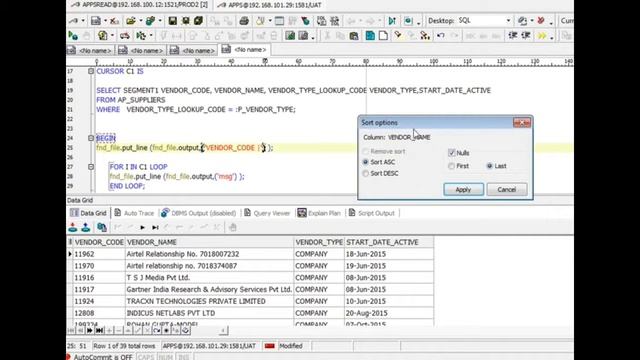Switch to the APPSREAD PROD2 connection tab
Viewport: 640px width, 360px height.
point(139,5)
